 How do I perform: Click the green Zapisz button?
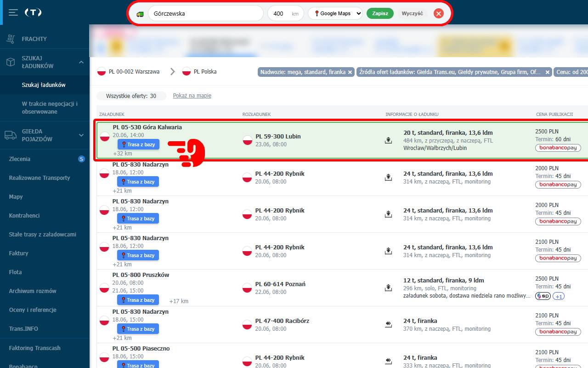click(380, 13)
